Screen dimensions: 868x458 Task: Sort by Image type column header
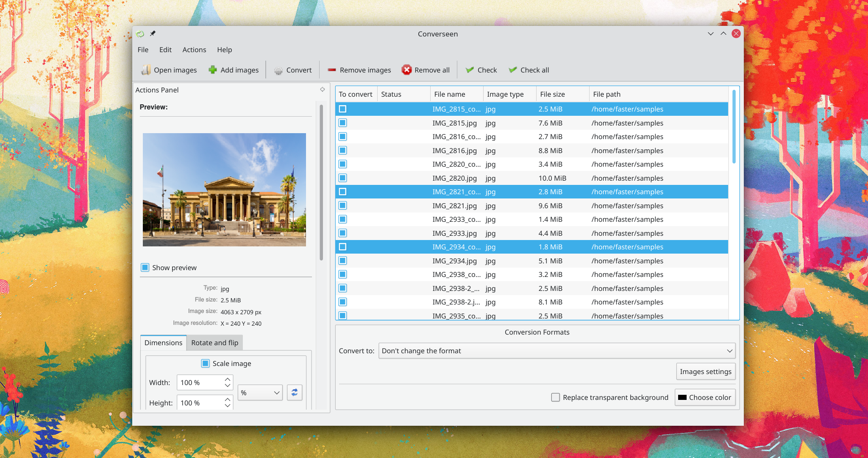510,94
